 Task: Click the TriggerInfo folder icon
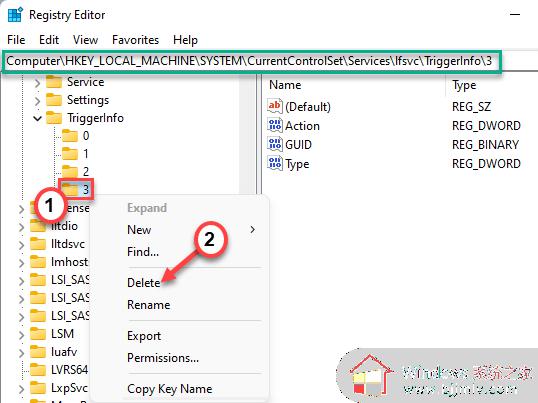[54, 118]
